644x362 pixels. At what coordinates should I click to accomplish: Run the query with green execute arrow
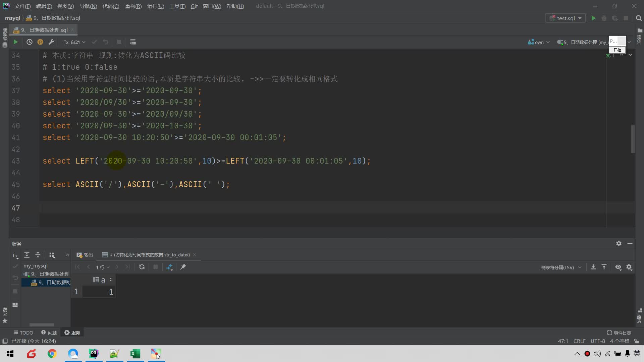click(15, 42)
